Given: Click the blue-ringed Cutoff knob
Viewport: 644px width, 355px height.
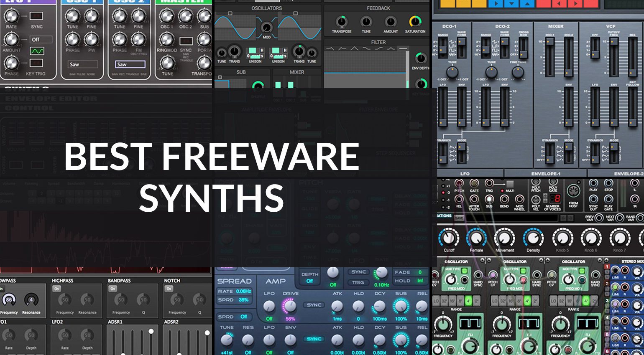Looking at the screenshot, I should (x=449, y=238).
